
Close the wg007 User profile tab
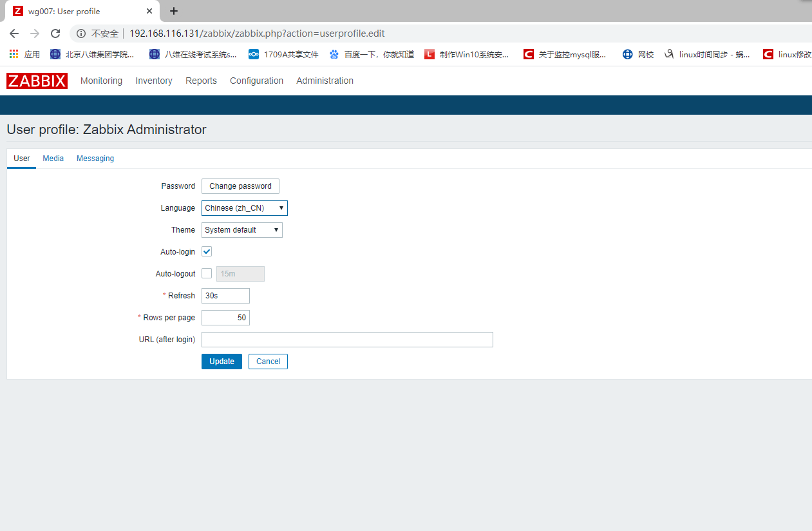point(149,11)
